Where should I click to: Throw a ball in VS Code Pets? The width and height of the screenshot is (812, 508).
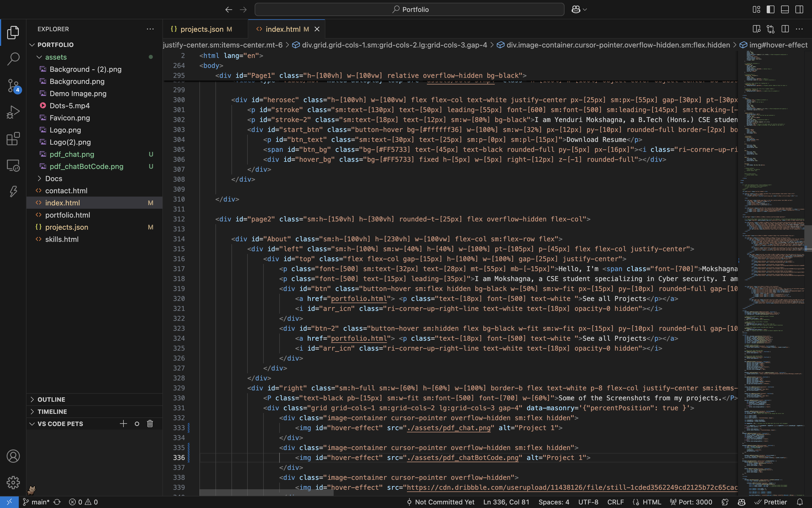point(137,424)
